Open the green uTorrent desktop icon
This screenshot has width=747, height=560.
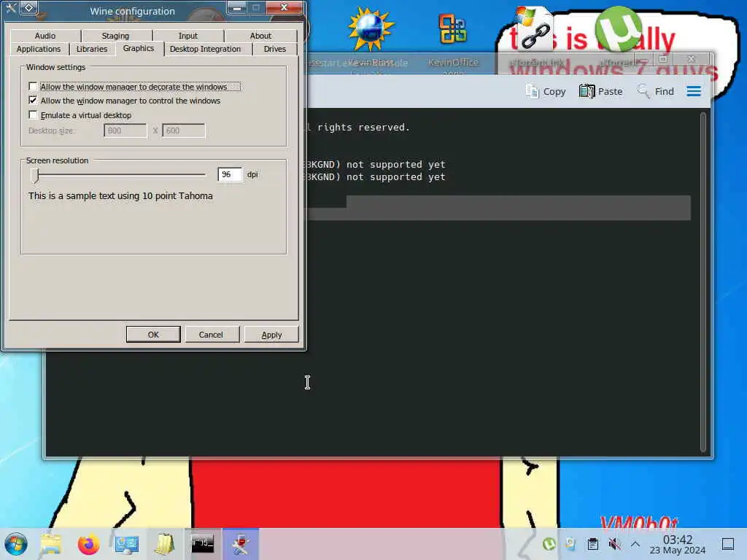coord(619,29)
